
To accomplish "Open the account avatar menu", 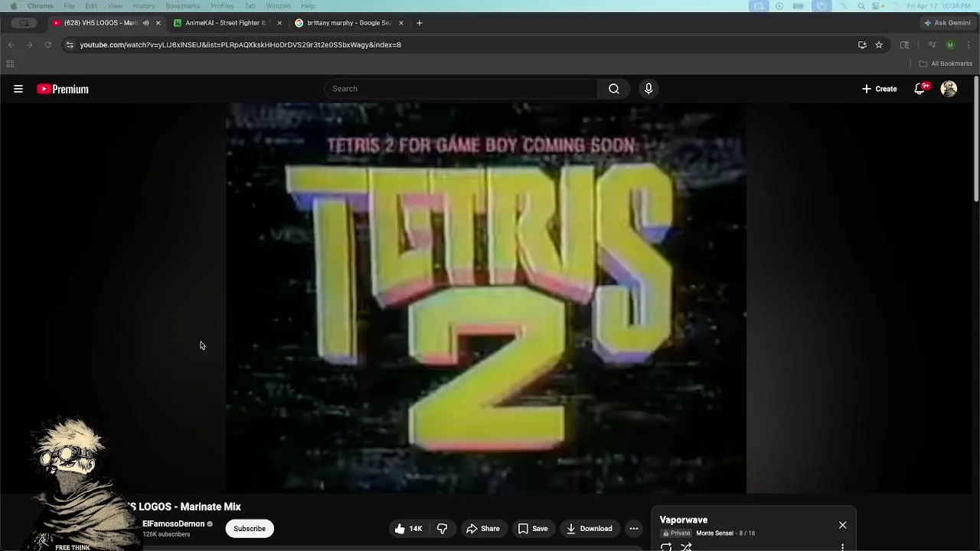I will pyautogui.click(x=949, y=89).
